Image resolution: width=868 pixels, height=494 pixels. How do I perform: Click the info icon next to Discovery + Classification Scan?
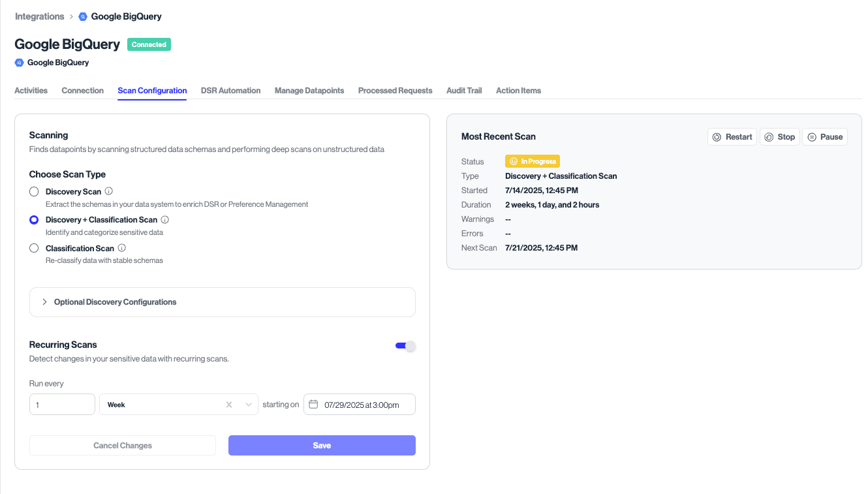point(164,219)
